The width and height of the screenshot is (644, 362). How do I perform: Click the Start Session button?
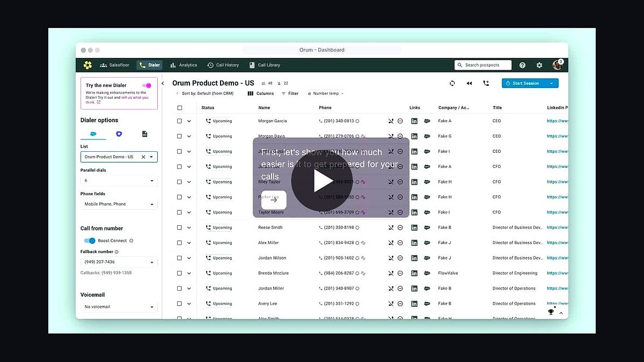pyautogui.click(x=524, y=83)
